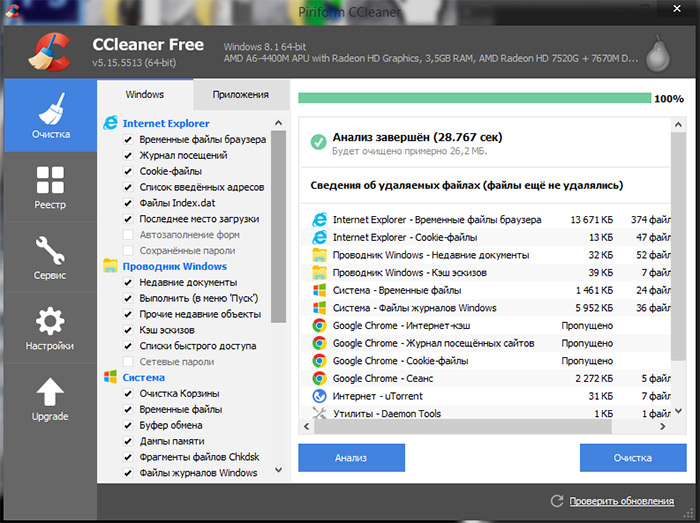The height and width of the screenshot is (523, 700).
Task: Select the Интернет - uTorrent result row text
Action: pos(378,396)
